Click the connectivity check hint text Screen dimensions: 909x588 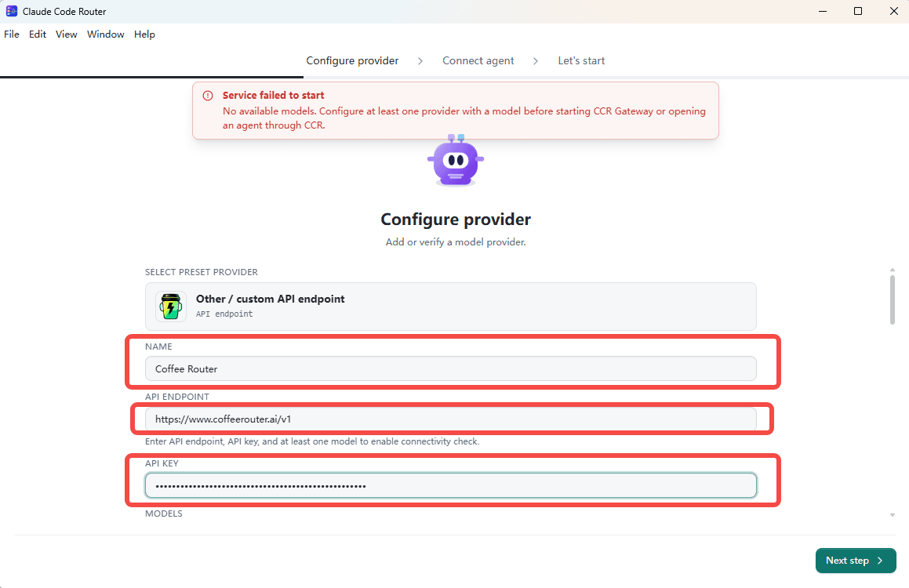click(312, 441)
